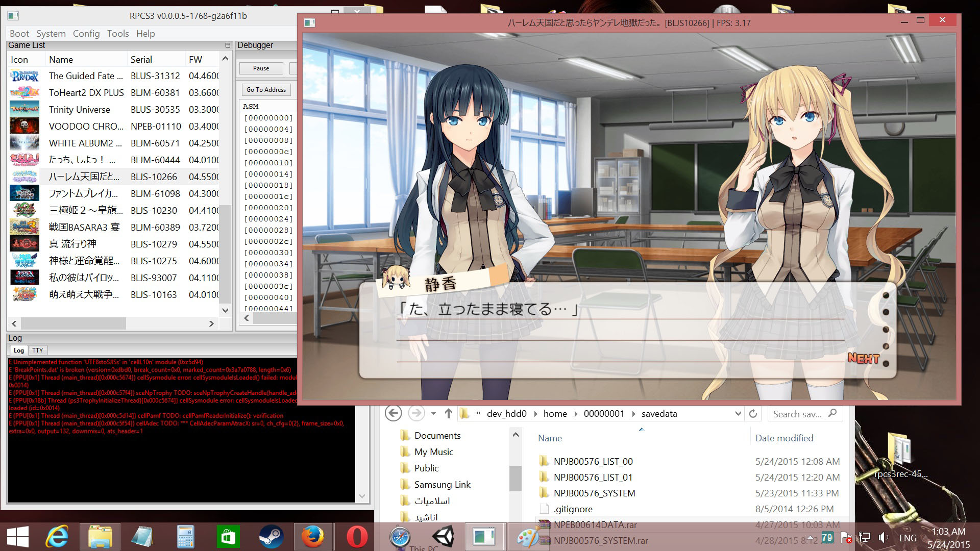Viewport: 980px width, 551px height.
Task: Click the Pause button in Debugger
Action: click(x=261, y=68)
